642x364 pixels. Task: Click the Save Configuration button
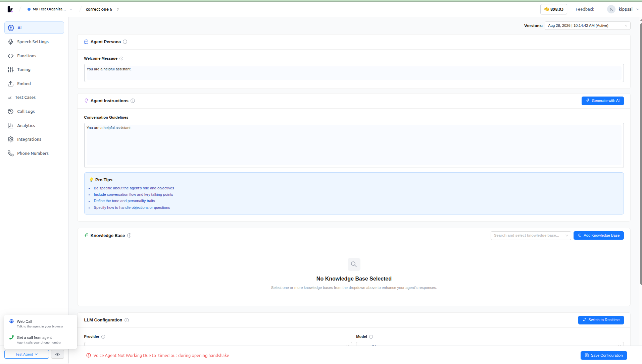point(604,356)
